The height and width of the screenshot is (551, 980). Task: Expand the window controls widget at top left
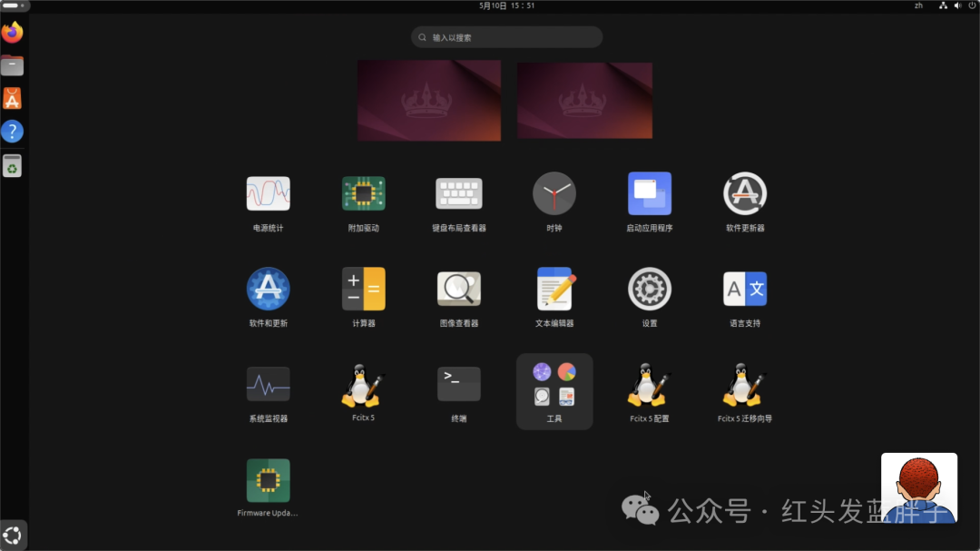14,5
